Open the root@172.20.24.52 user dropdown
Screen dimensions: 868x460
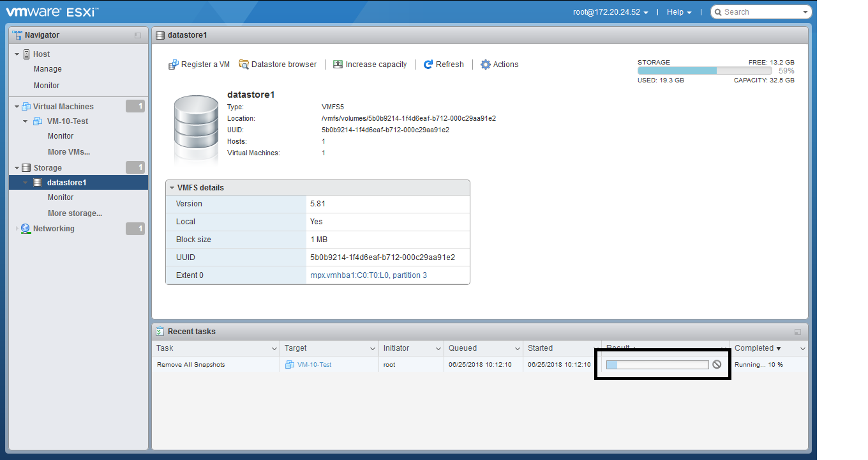coord(610,12)
